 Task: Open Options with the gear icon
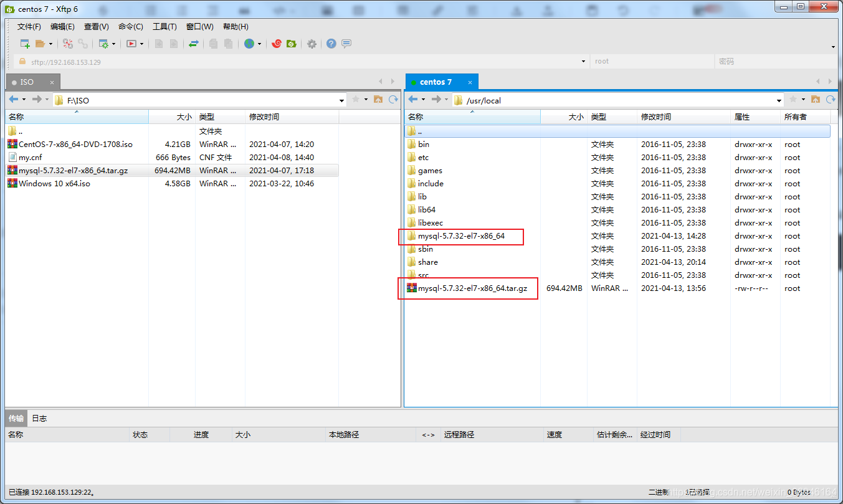click(312, 44)
